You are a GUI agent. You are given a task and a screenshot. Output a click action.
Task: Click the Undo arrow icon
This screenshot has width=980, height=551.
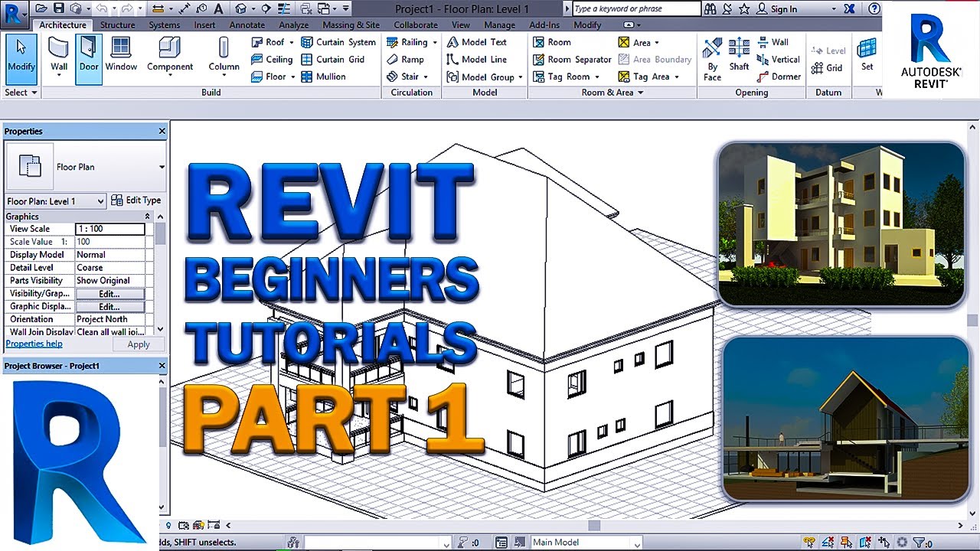(x=103, y=9)
